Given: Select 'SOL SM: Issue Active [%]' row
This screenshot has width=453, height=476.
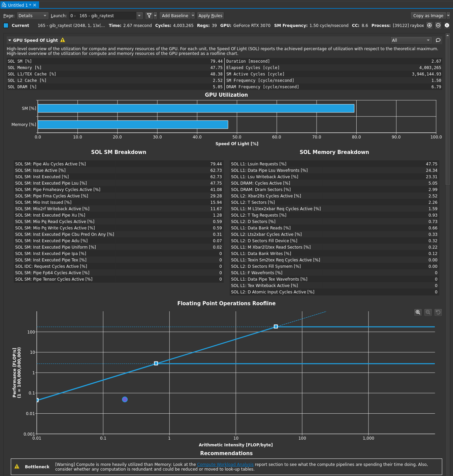Looking at the screenshot, I should click(x=119, y=170).
